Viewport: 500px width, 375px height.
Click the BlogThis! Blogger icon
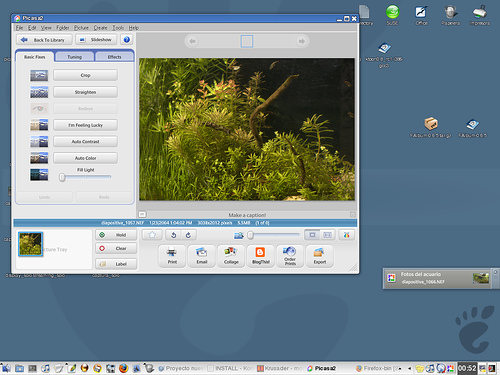point(260,252)
